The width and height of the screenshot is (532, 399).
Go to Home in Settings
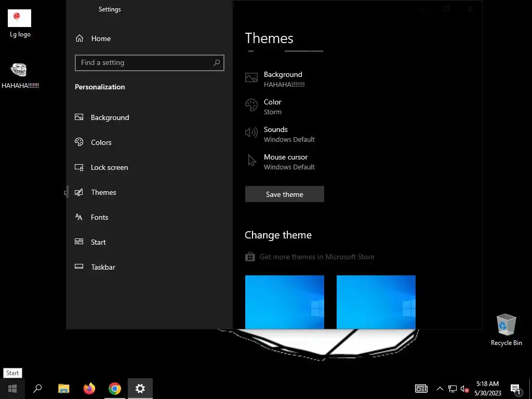[x=149, y=38]
